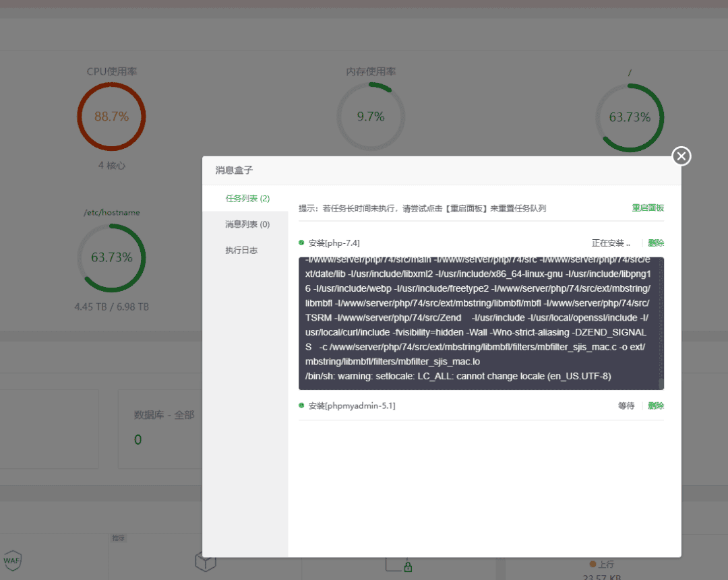The width and height of the screenshot is (728, 580).
Task: Click the /etc/hostname 63.73% disk gauge
Action: click(x=111, y=258)
